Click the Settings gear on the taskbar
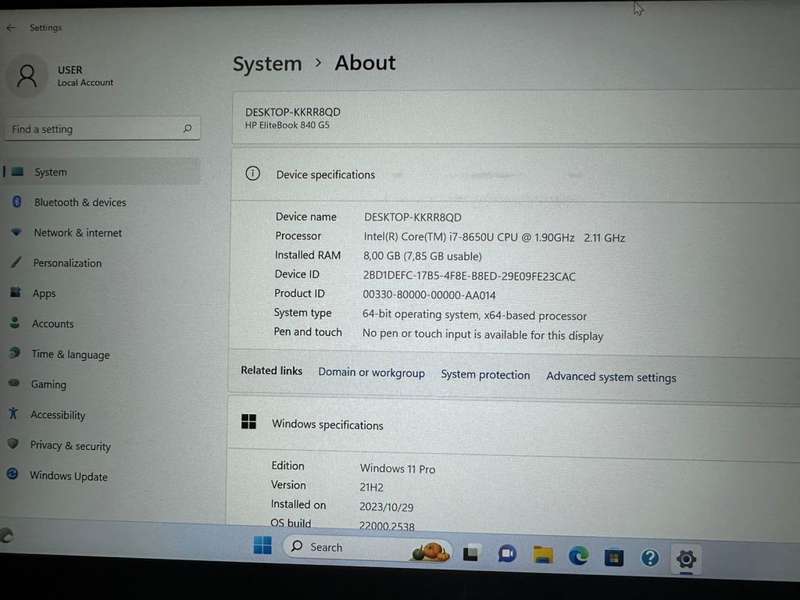This screenshot has width=800, height=600. 686,559
